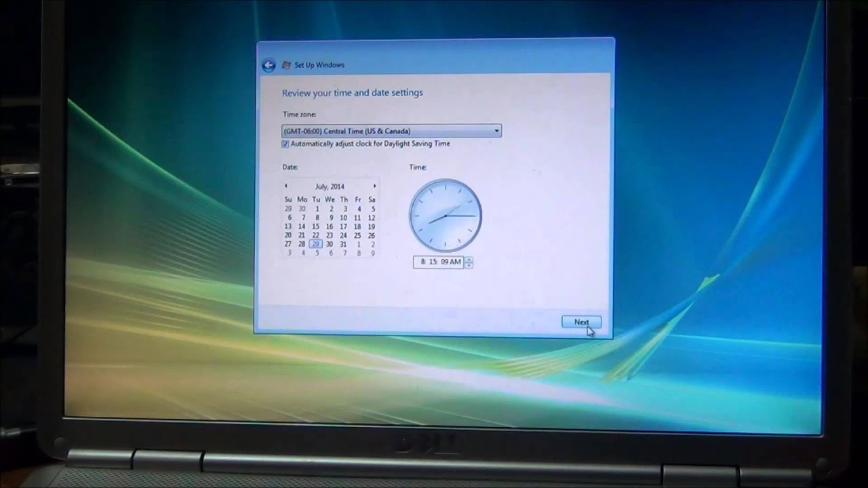Image resolution: width=868 pixels, height=488 pixels.
Task: Increase the time with the up spinner arrow
Action: pyautogui.click(x=469, y=259)
